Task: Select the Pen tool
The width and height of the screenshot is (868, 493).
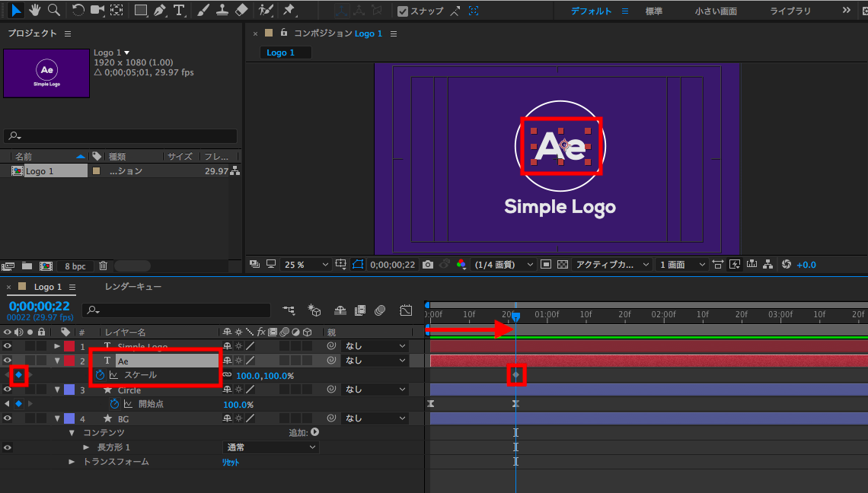Action: click(x=159, y=11)
